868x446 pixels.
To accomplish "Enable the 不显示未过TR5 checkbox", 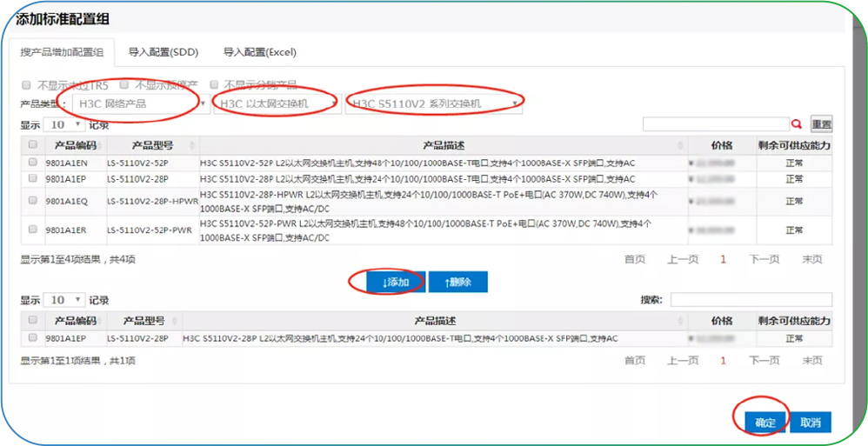I will (x=25, y=85).
